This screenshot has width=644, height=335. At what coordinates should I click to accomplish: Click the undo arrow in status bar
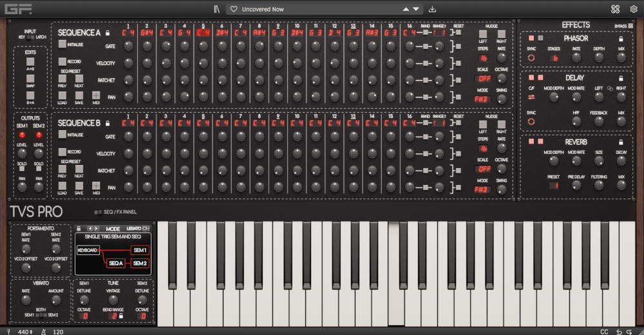[619, 332]
